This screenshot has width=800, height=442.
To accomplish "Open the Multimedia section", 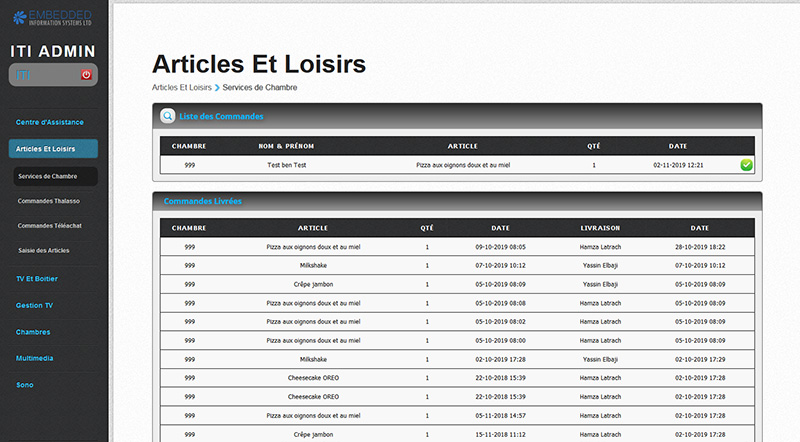I will click(x=36, y=357).
